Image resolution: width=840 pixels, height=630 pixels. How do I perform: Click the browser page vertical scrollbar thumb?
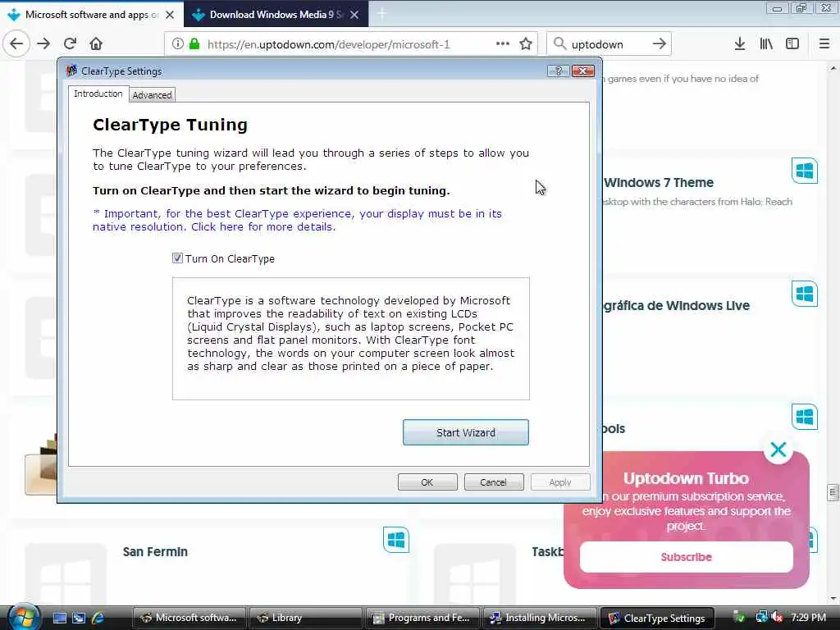click(x=833, y=492)
